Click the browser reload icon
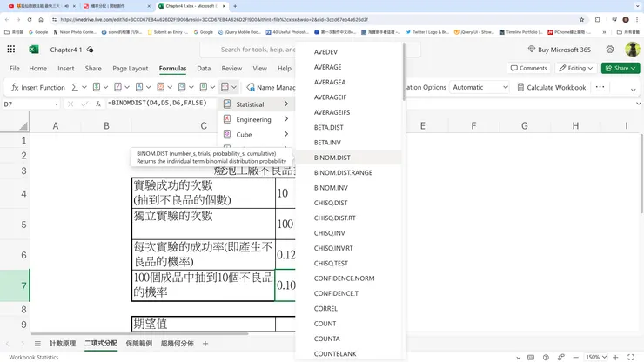The height and width of the screenshot is (362, 644). (x=30, y=19)
